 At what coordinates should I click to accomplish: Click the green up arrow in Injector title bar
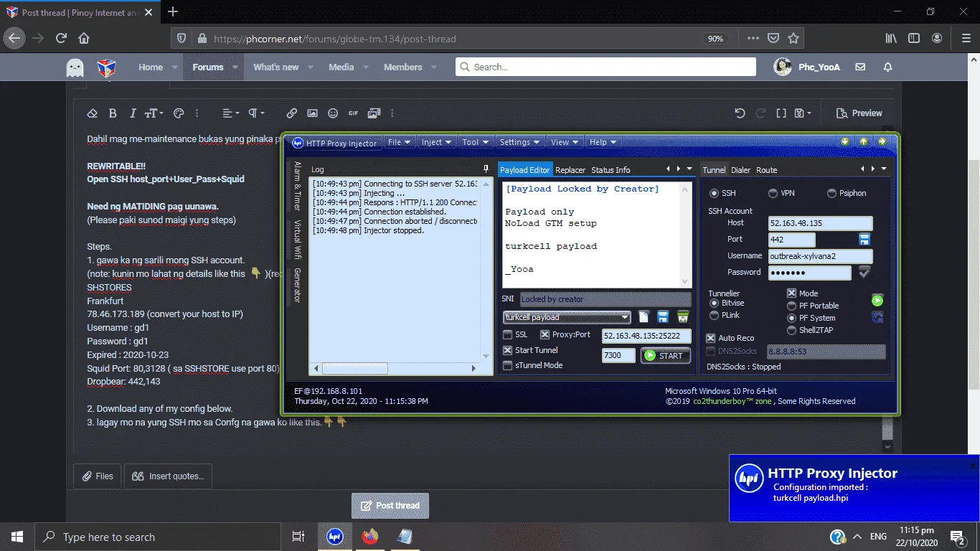(864, 141)
